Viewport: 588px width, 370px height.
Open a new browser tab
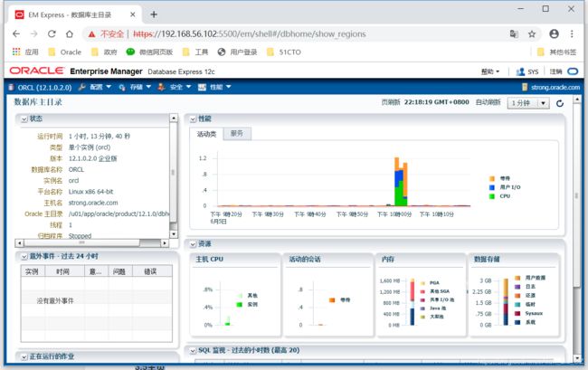coord(154,14)
